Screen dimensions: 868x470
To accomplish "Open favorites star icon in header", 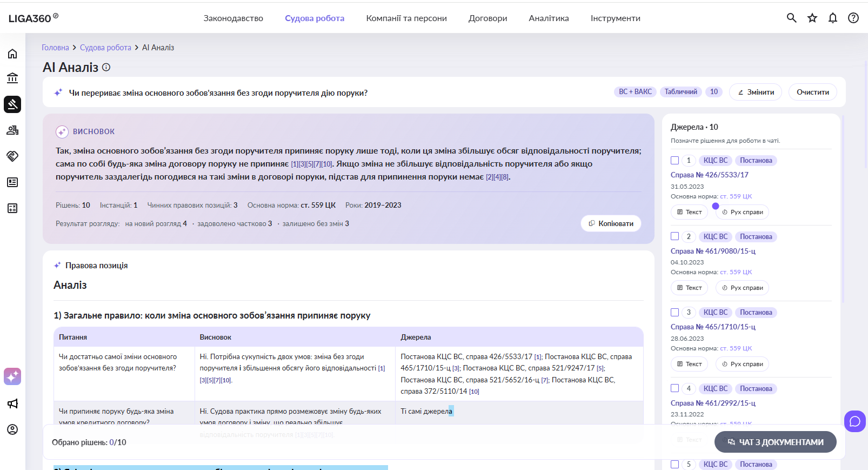I will tap(812, 18).
